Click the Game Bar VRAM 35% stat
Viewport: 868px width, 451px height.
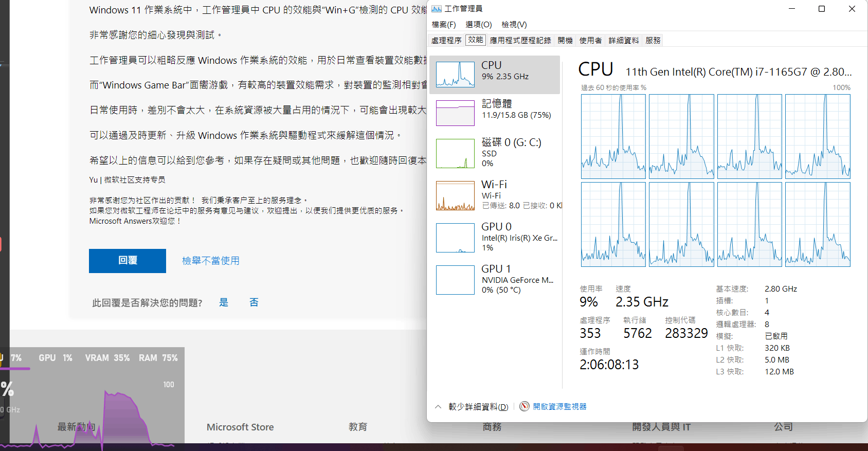[x=107, y=358]
